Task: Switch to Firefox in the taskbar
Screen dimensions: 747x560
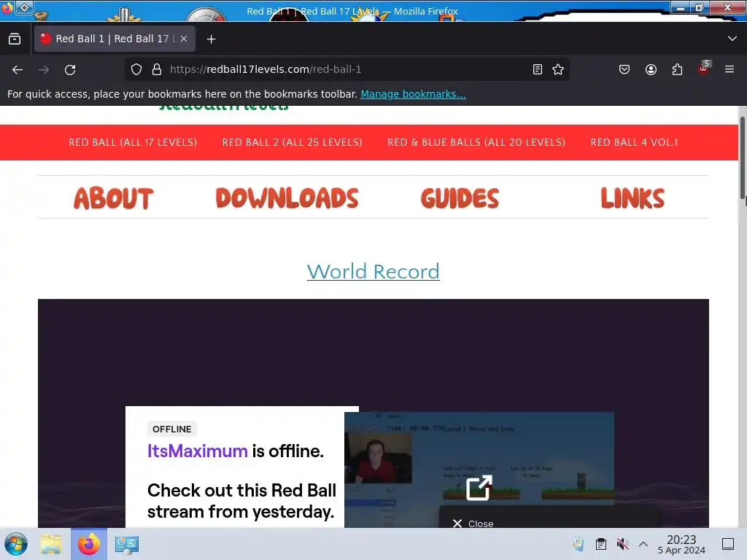Action: click(89, 544)
